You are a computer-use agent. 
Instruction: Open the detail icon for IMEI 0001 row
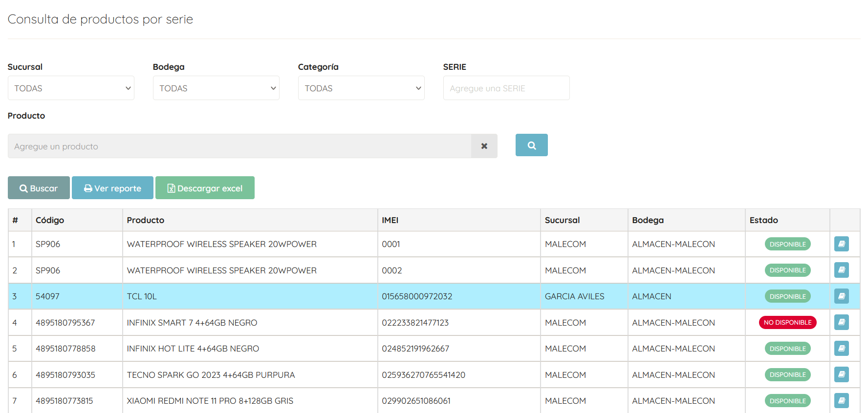841,244
